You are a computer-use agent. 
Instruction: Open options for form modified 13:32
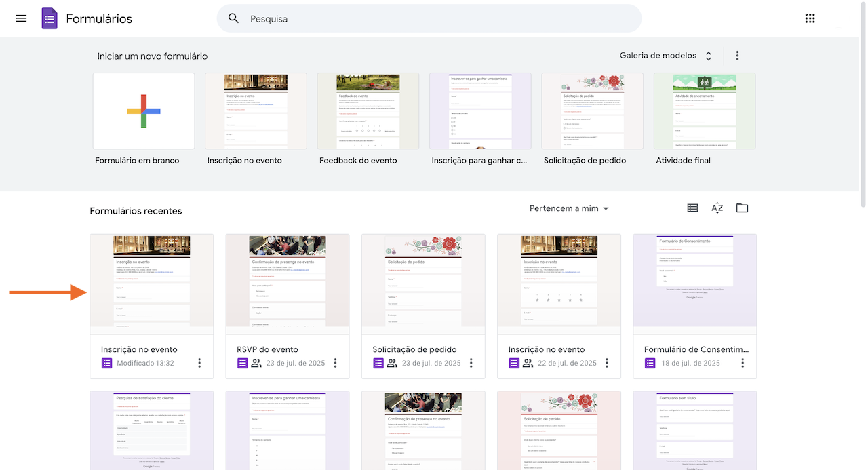(x=199, y=363)
